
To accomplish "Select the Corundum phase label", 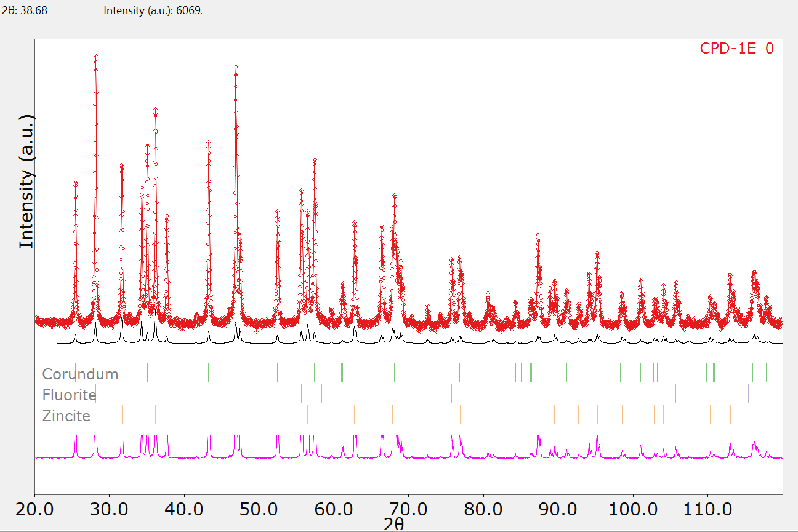I will 80,374.
